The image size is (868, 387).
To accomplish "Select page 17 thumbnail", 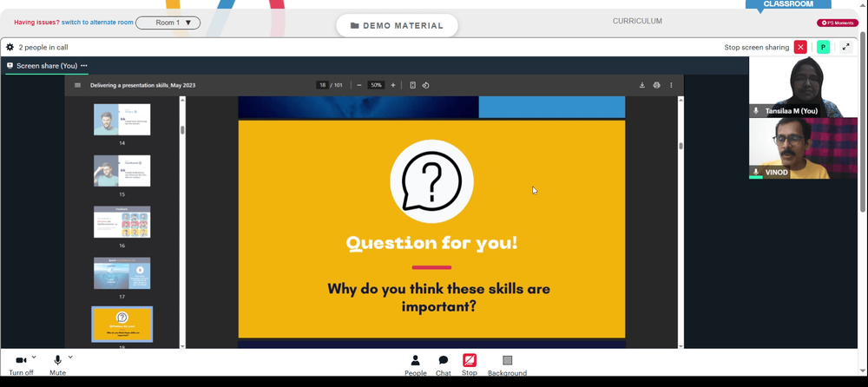I will (x=122, y=273).
